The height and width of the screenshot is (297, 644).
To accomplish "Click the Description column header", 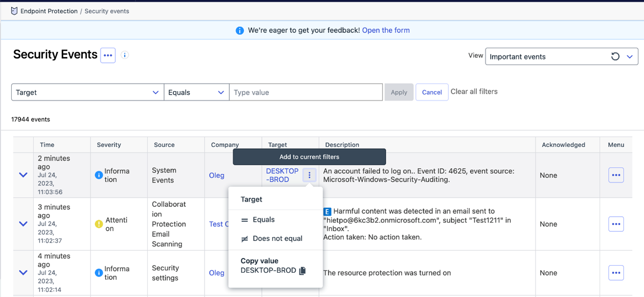I will 342,145.
